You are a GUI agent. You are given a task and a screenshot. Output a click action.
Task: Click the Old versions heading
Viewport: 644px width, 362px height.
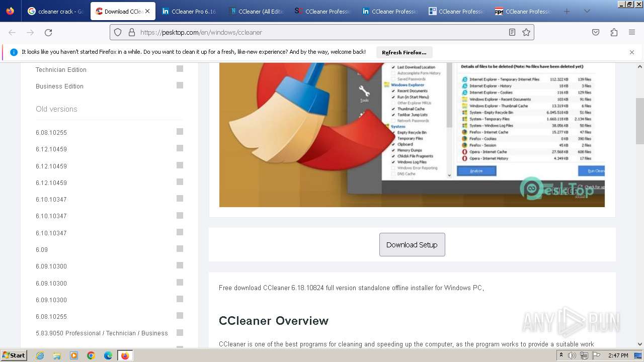pos(56,109)
